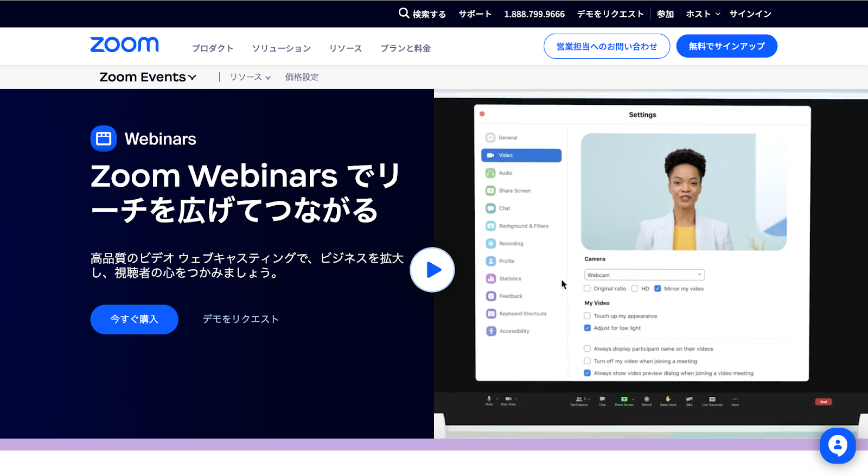Click the search magnifier icon
The image size is (868, 476).
pyautogui.click(x=404, y=13)
